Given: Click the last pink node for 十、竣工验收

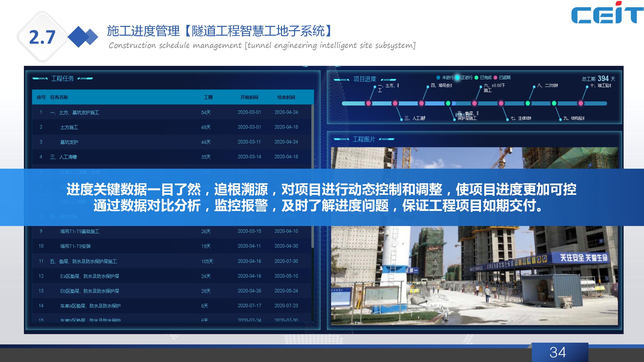Looking at the screenshot, I should pos(581,103).
